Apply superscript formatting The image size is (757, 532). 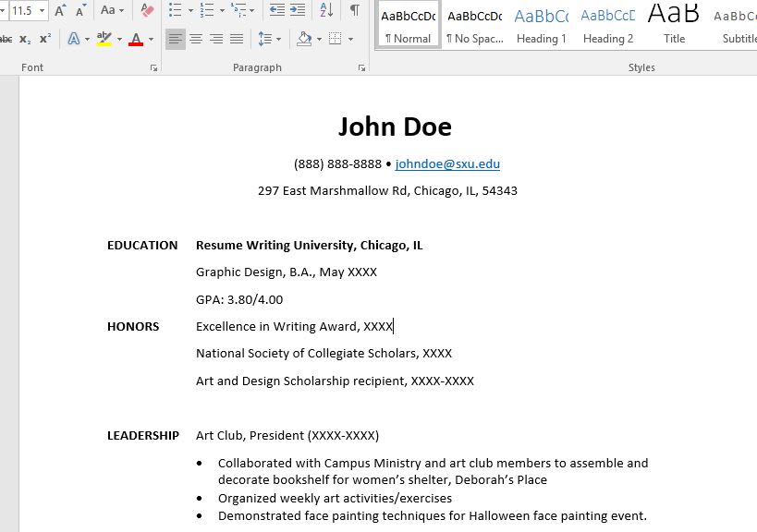tap(45, 39)
